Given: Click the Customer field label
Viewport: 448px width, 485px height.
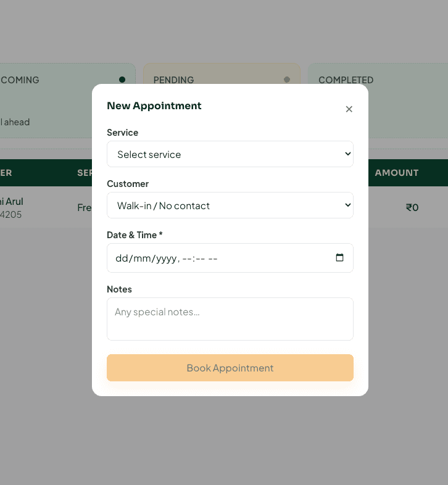Looking at the screenshot, I should pyautogui.click(x=128, y=184).
